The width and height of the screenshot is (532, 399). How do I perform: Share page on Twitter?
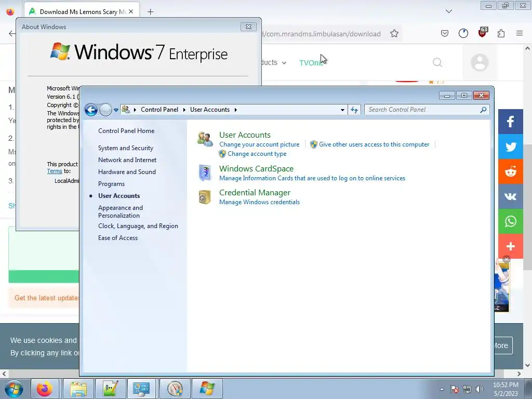(x=511, y=147)
